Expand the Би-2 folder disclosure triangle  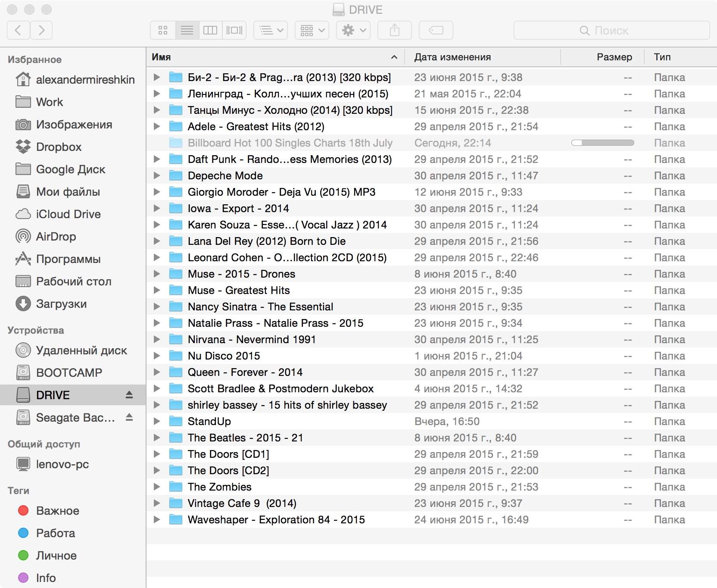click(157, 77)
